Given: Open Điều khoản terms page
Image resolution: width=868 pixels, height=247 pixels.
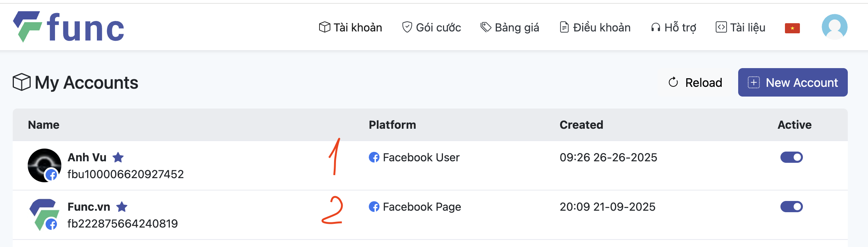Looking at the screenshot, I should click(x=595, y=27).
